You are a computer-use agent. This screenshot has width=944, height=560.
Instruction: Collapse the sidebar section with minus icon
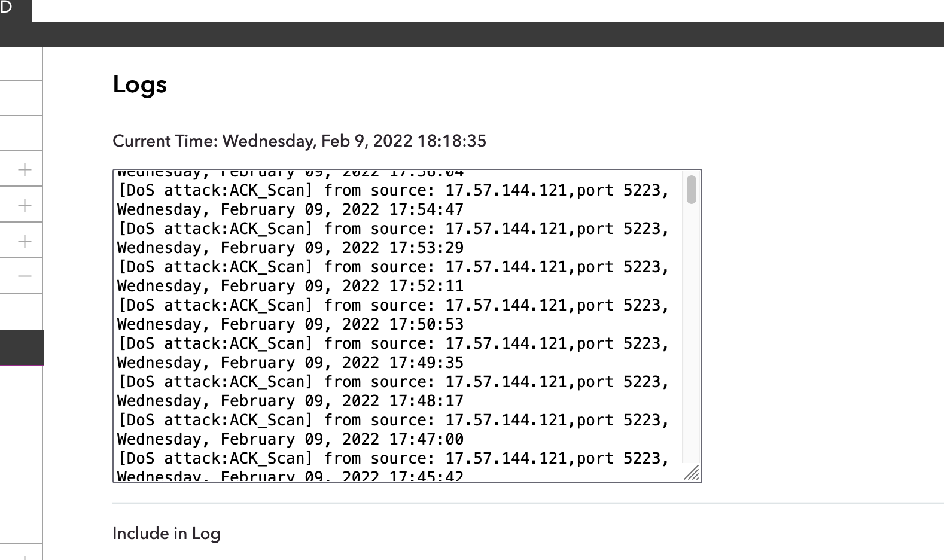(25, 276)
